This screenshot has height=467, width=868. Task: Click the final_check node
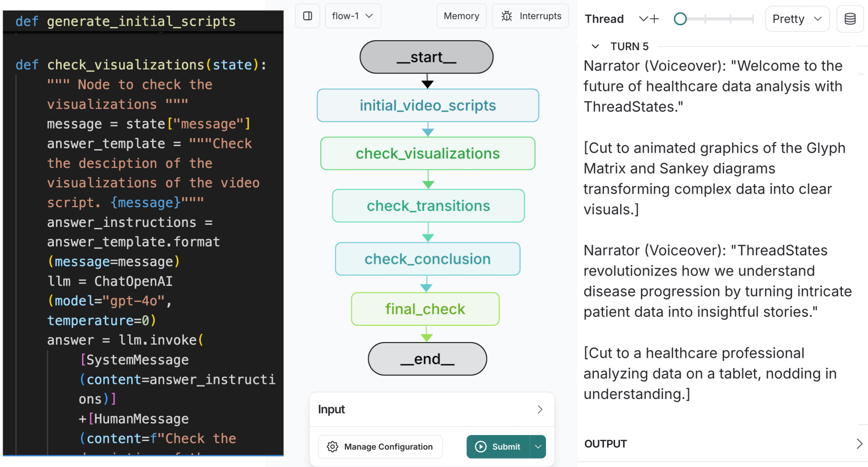[x=425, y=309]
